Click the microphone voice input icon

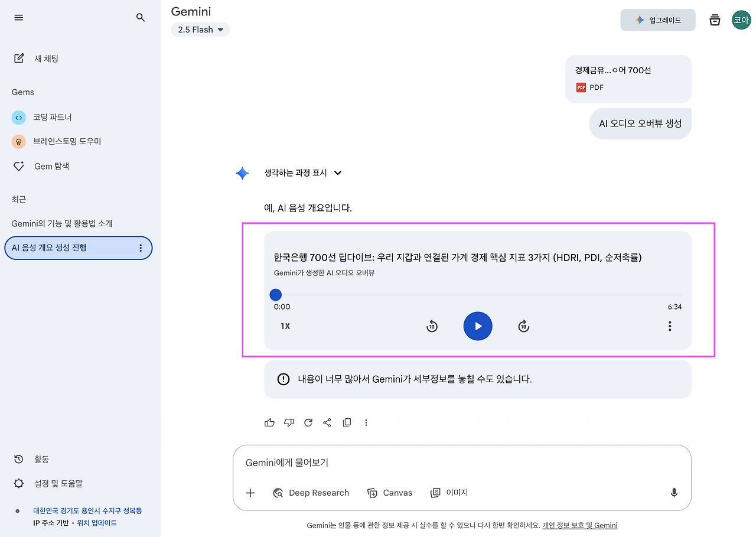[x=674, y=493]
